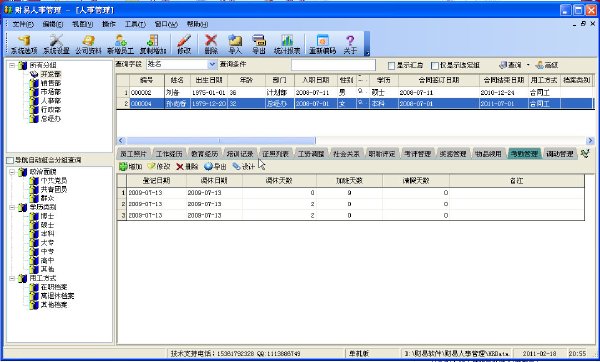Switch to the 调动管理 tab
600x362 pixels.
(559, 153)
